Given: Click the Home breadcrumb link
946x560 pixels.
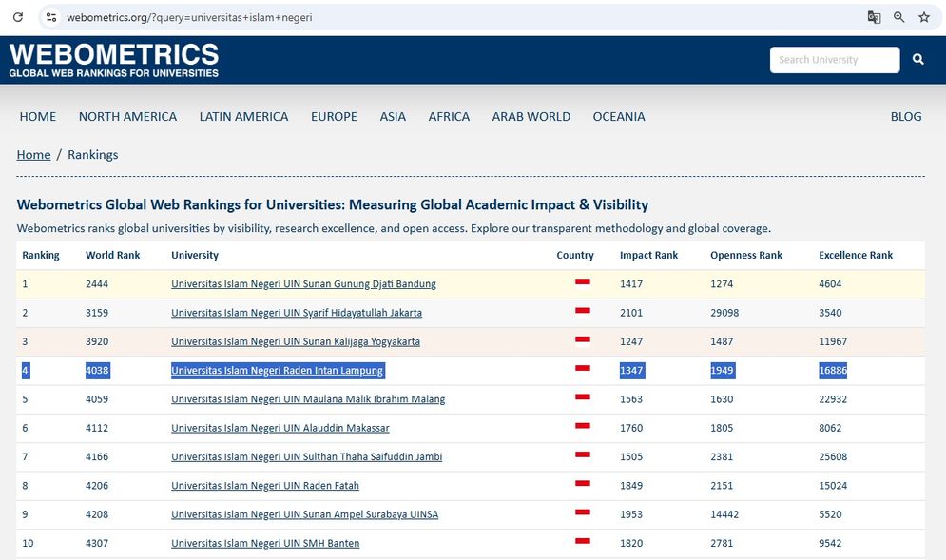Looking at the screenshot, I should coord(33,154).
